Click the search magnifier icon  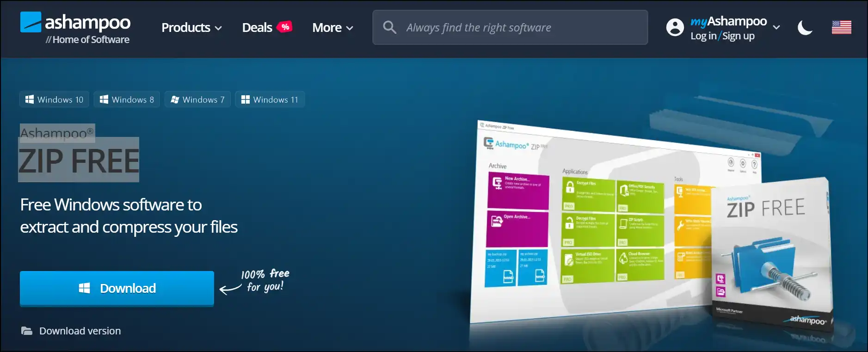389,27
